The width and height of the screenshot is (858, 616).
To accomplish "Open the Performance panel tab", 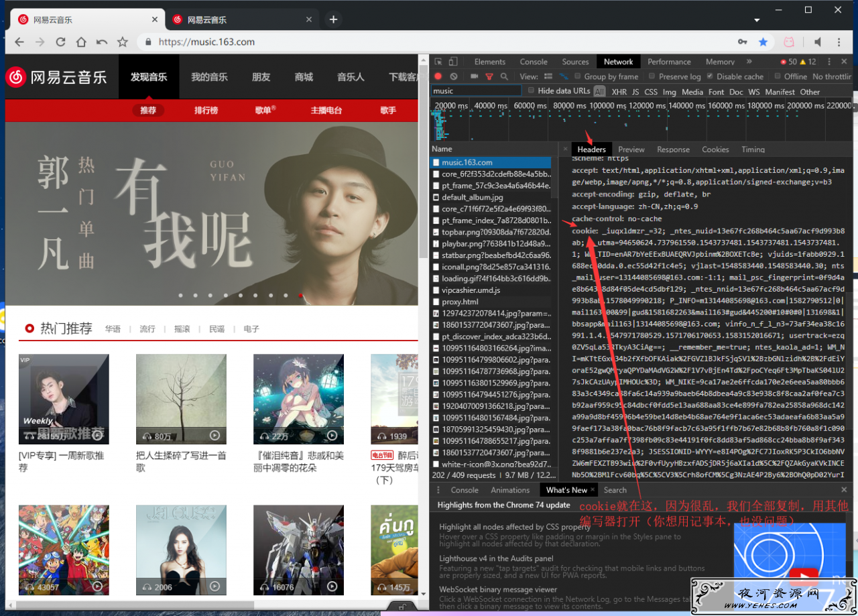I will pyautogui.click(x=669, y=62).
